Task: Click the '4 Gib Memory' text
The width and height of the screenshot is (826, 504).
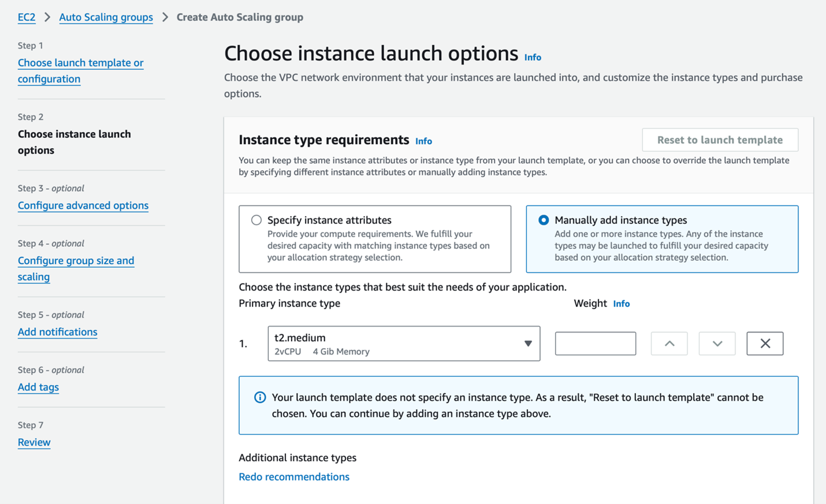Action: pos(341,352)
